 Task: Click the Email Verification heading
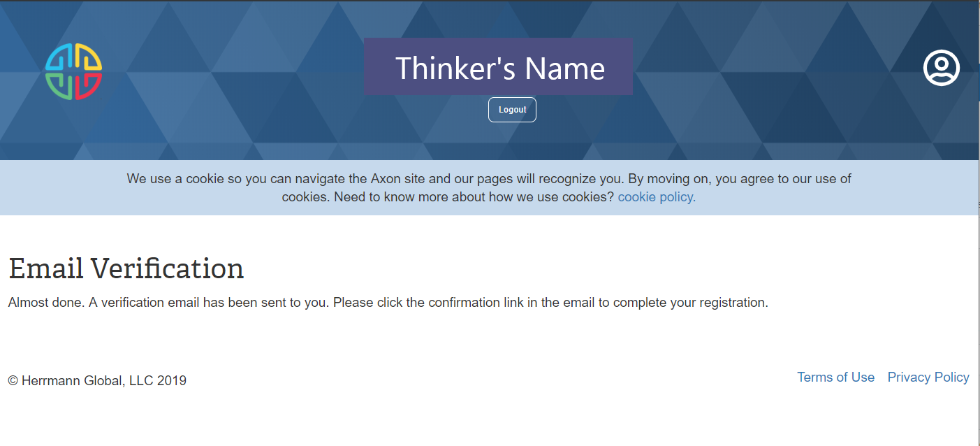pos(126,268)
